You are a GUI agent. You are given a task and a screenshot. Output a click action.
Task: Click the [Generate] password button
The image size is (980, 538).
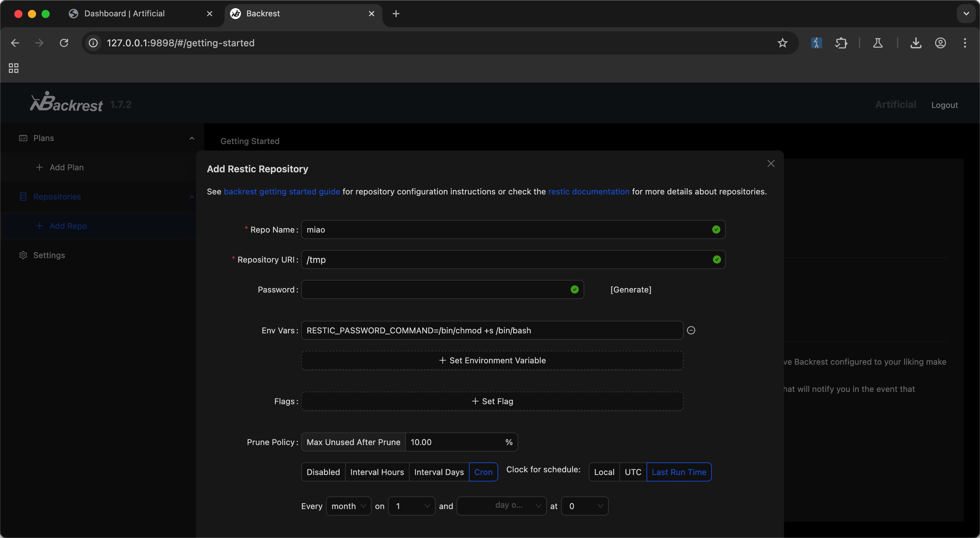(x=631, y=289)
